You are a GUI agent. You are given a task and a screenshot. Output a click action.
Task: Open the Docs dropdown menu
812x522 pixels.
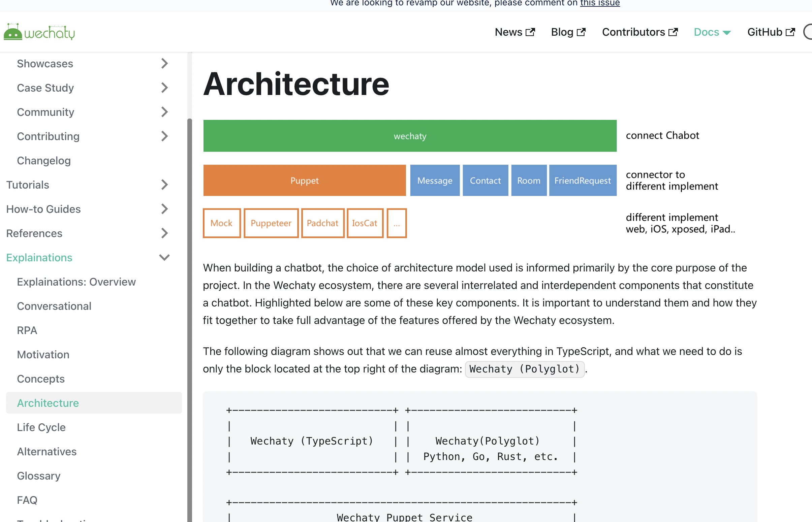pos(712,32)
